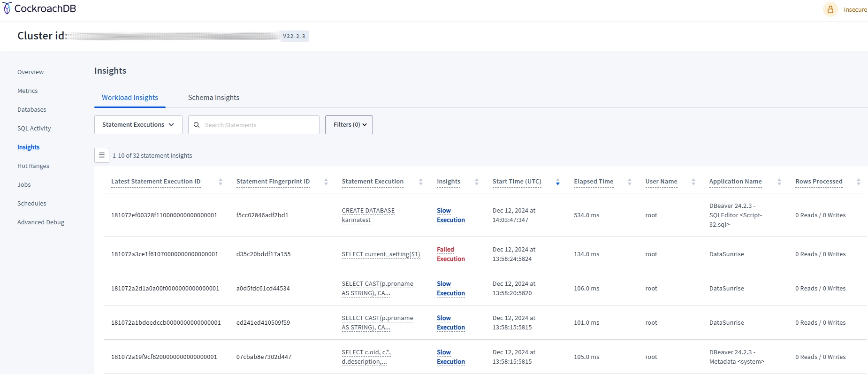
Task: Click DBeaver SQLEditor Script-32.sql application cell
Action: 736,215
